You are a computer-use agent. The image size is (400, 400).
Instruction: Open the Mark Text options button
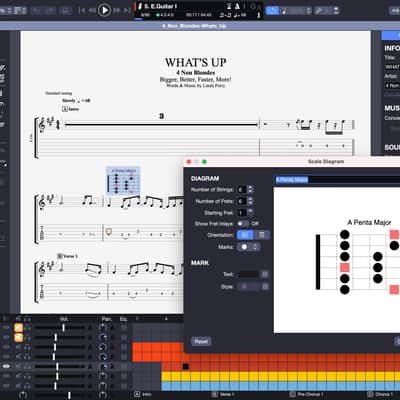click(x=265, y=274)
